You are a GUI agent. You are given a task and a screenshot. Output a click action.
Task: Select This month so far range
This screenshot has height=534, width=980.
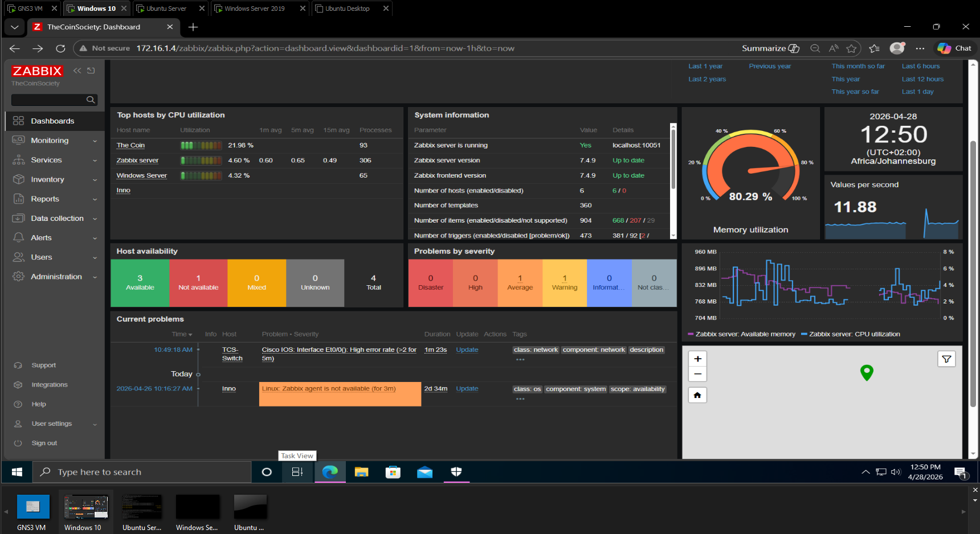point(858,66)
